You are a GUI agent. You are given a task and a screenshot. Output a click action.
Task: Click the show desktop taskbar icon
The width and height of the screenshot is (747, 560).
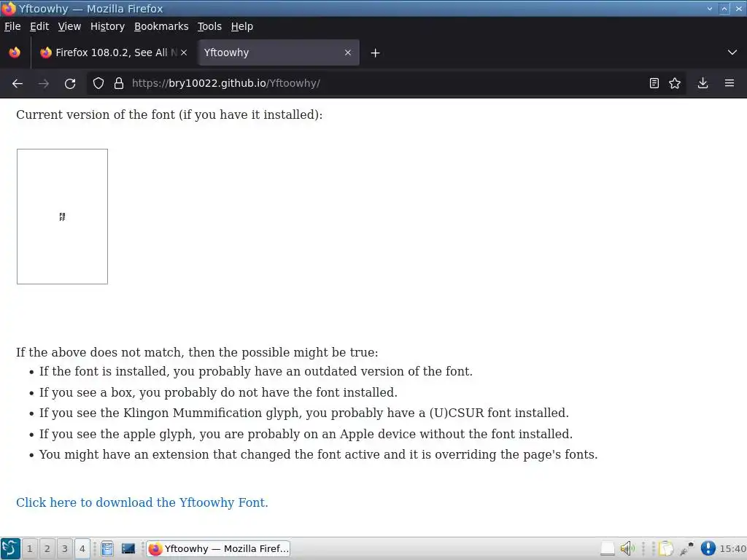point(128,548)
